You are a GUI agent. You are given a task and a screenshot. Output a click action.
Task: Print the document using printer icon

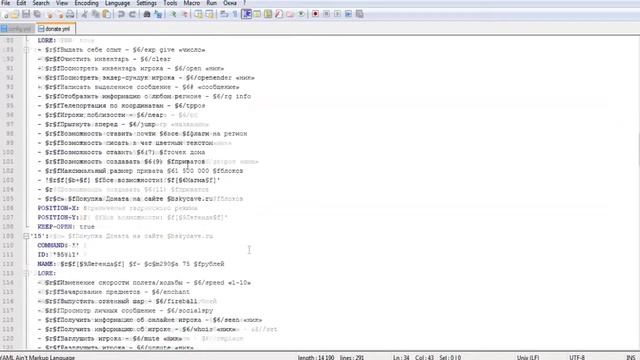70,14
